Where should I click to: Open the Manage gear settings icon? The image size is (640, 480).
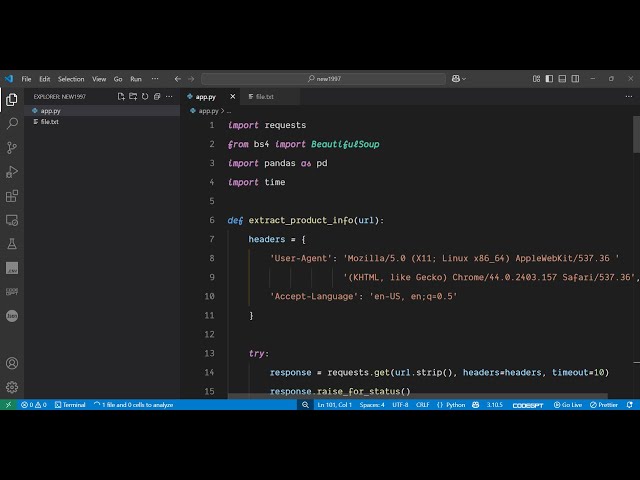click(x=12, y=387)
